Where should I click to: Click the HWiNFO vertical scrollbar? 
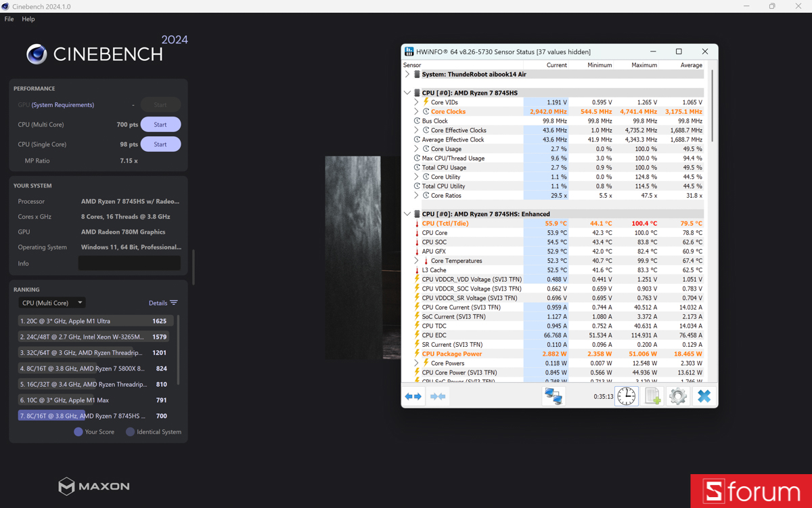pyautogui.click(x=712, y=105)
